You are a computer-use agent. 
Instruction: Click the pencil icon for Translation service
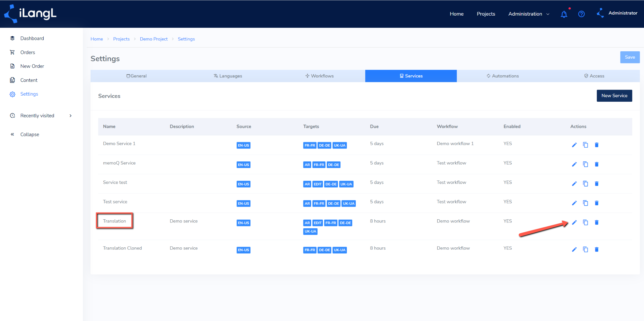pos(574,223)
